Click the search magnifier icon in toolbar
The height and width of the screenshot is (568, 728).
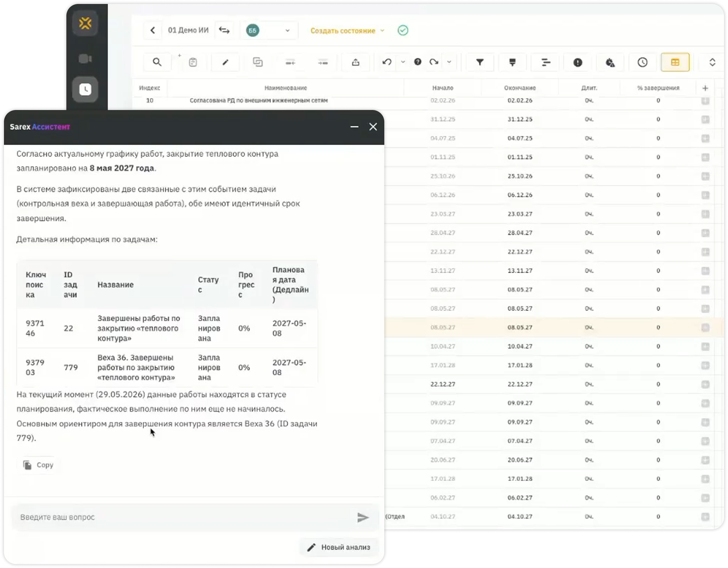(x=157, y=62)
